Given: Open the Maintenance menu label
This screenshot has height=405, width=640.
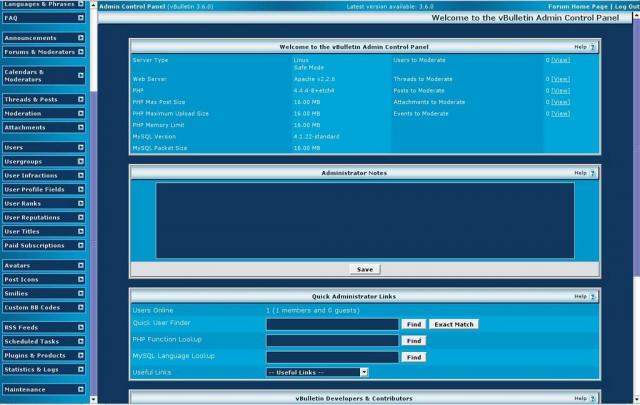Looking at the screenshot, I should (25, 389).
